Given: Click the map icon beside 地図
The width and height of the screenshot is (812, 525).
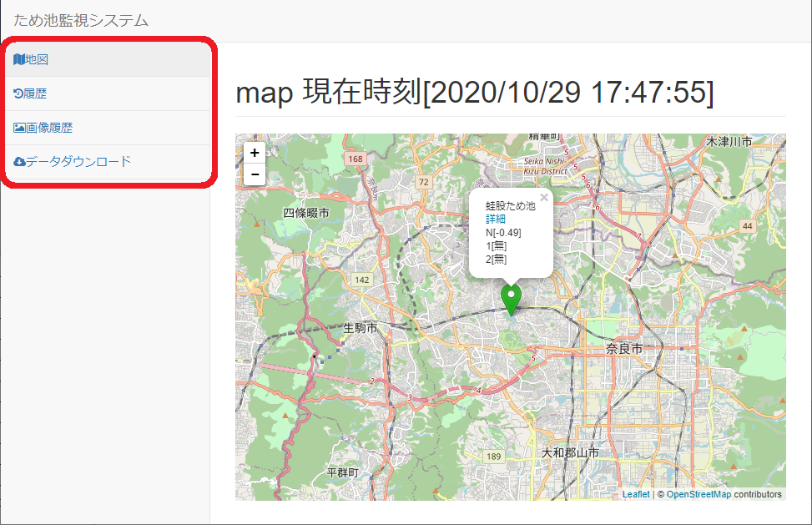Looking at the screenshot, I should point(19,59).
